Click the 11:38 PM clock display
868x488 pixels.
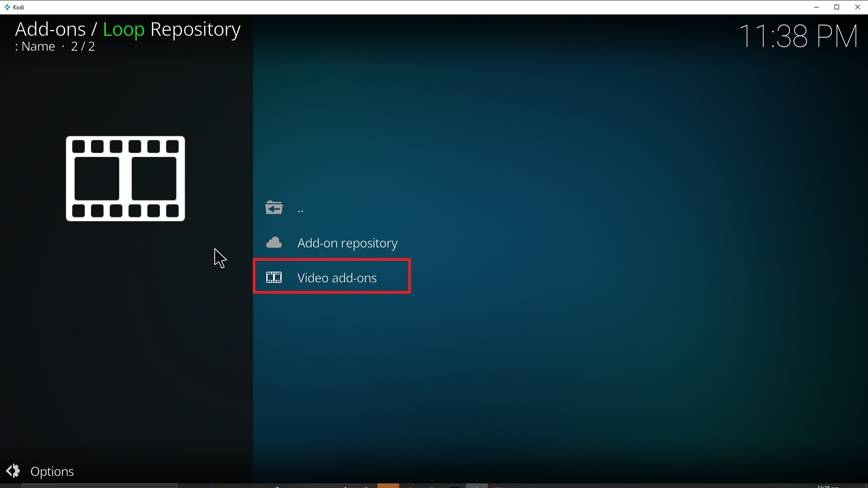pyautogui.click(x=798, y=36)
